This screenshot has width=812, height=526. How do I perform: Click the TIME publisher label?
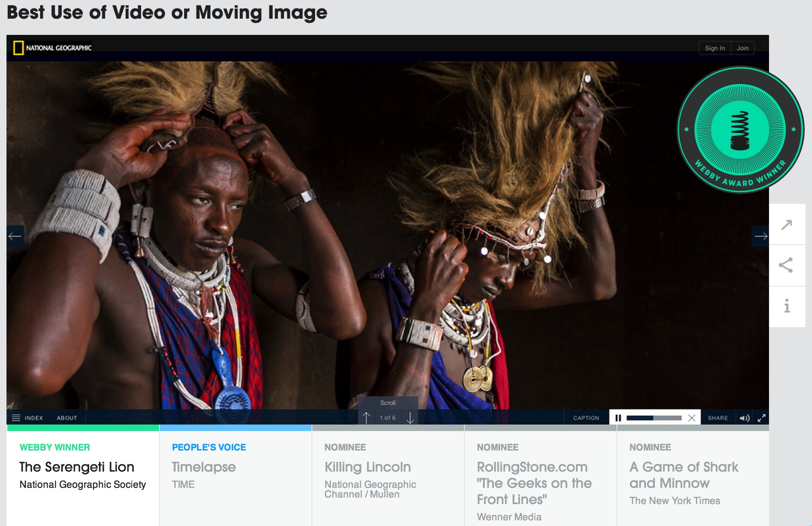[x=183, y=485]
